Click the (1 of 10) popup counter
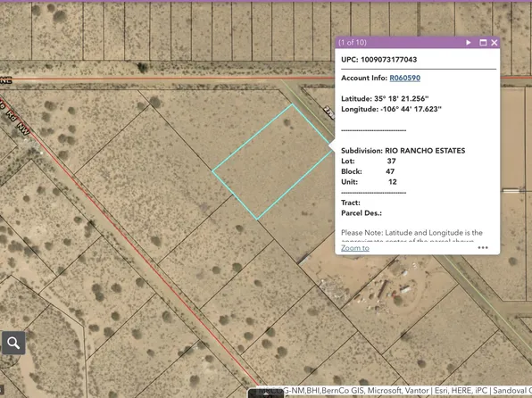This screenshot has width=532, height=398. [353, 43]
